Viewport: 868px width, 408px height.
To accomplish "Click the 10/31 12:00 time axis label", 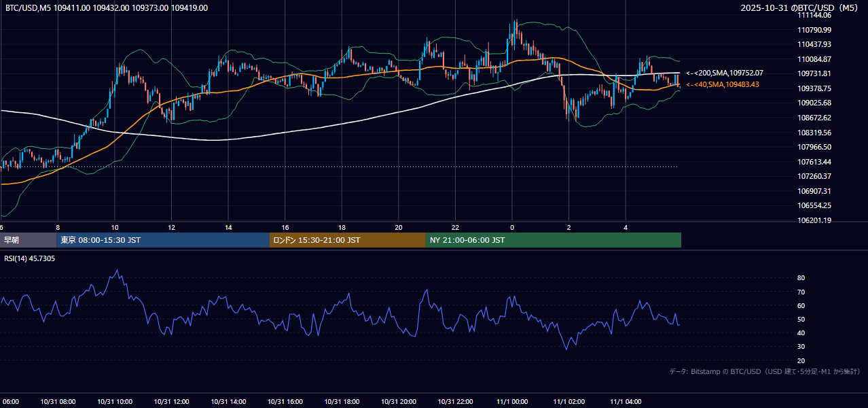I will [171, 402].
